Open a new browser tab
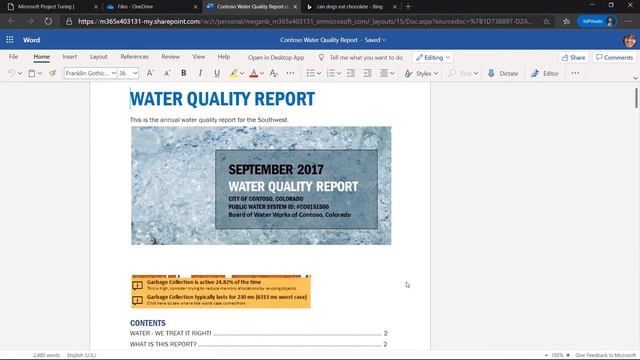The height and width of the screenshot is (360, 640). coord(408,7)
